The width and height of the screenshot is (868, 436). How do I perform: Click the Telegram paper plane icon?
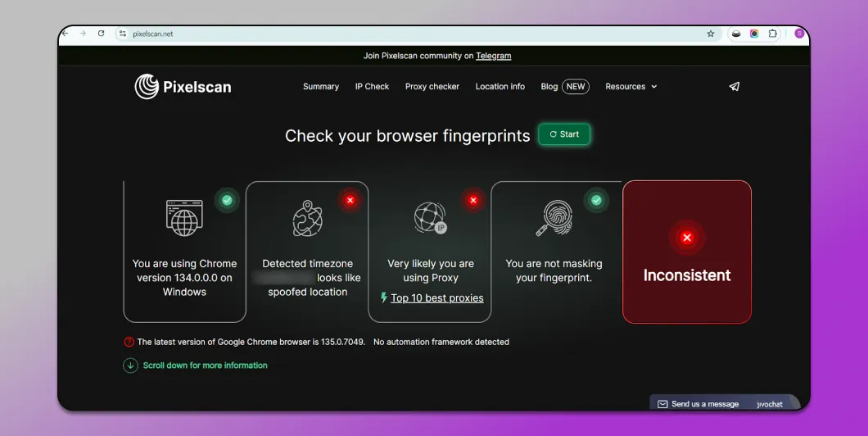click(735, 87)
